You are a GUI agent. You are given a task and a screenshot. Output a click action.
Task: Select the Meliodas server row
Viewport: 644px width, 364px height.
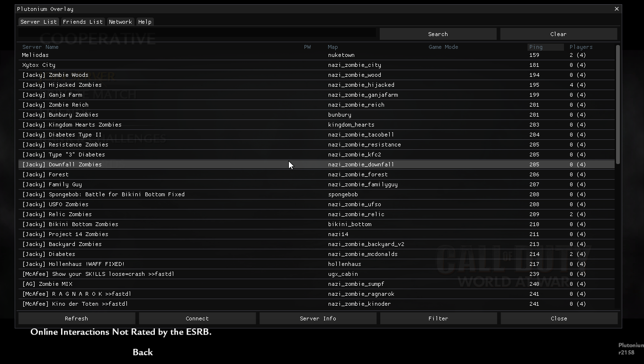(x=316, y=55)
